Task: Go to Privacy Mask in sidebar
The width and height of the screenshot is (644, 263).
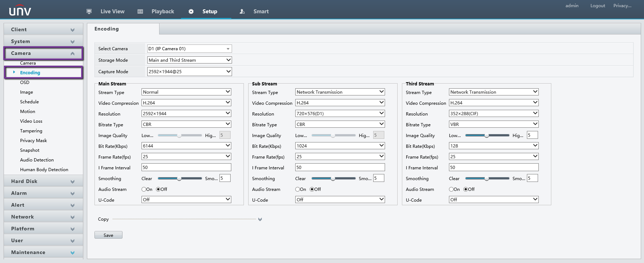Action: coord(33,141)
